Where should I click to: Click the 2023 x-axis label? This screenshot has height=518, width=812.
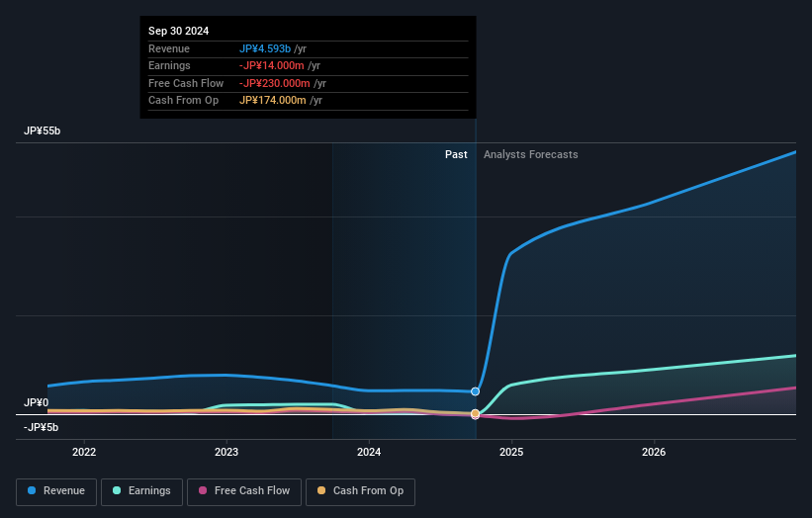click(226, 453)
